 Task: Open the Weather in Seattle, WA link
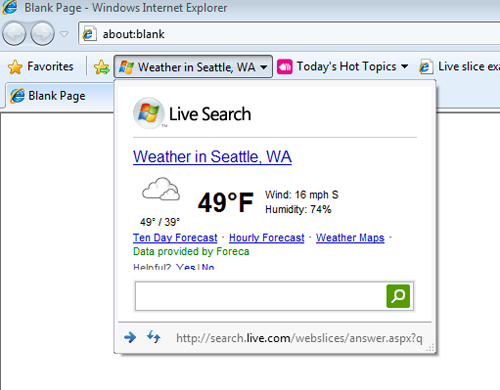pos(212,157)
